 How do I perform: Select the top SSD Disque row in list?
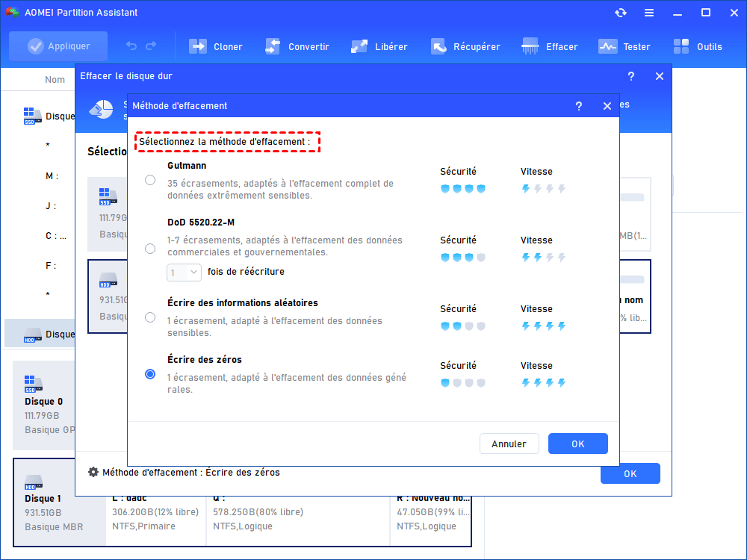tap(40, 116)
